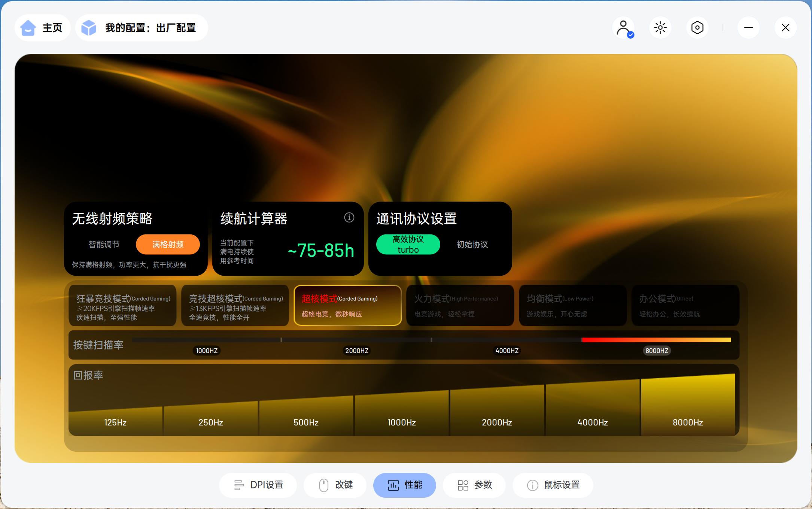Switch to DPI设置 tab
This screenshot has height=509, width=812.
[258, 485]
